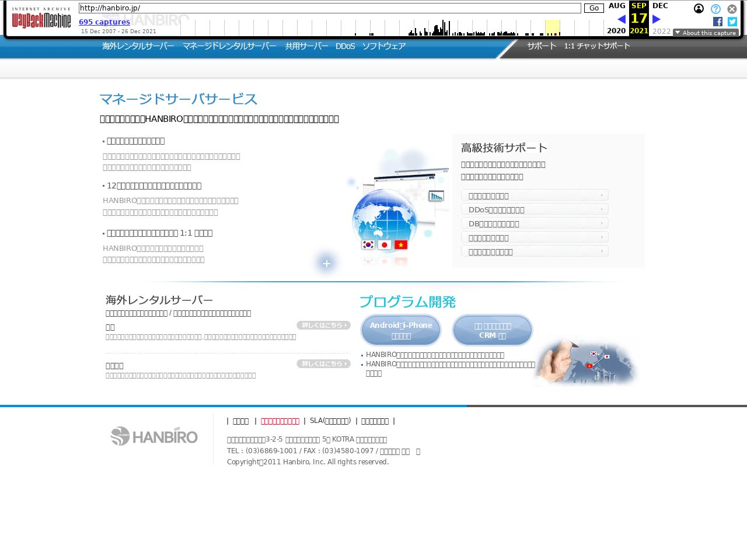The image size is (747, 560).
Task: Select the SEP 17 2021 capture date
Action: 639,18
